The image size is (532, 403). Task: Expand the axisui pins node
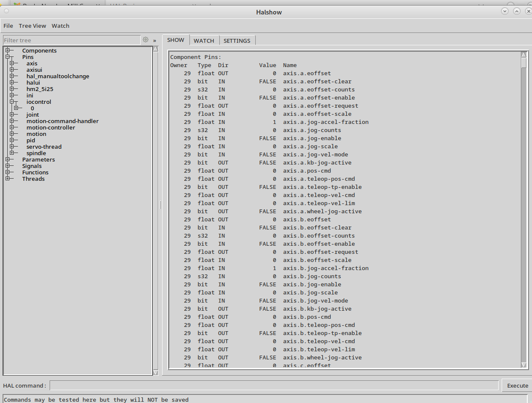pos(12,70)
